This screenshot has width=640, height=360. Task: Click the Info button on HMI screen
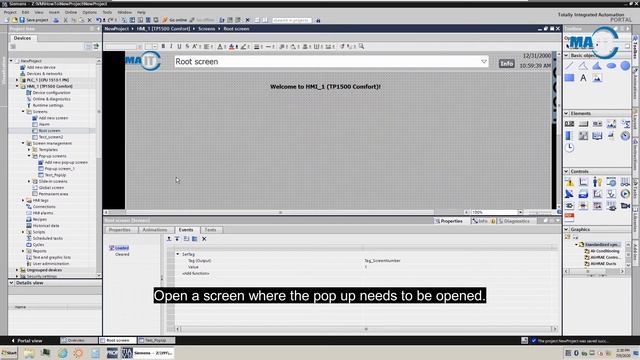tap(507, 63)
